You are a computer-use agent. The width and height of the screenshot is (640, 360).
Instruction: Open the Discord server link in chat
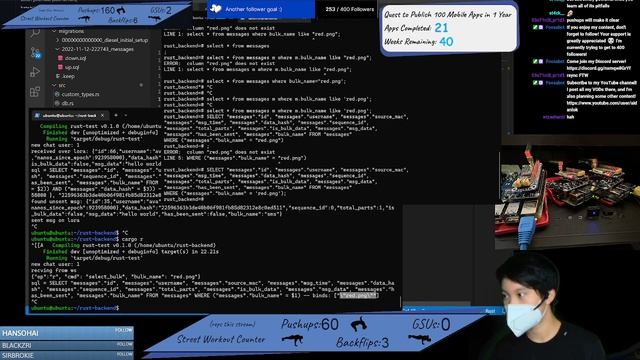[x=599, y=68]
